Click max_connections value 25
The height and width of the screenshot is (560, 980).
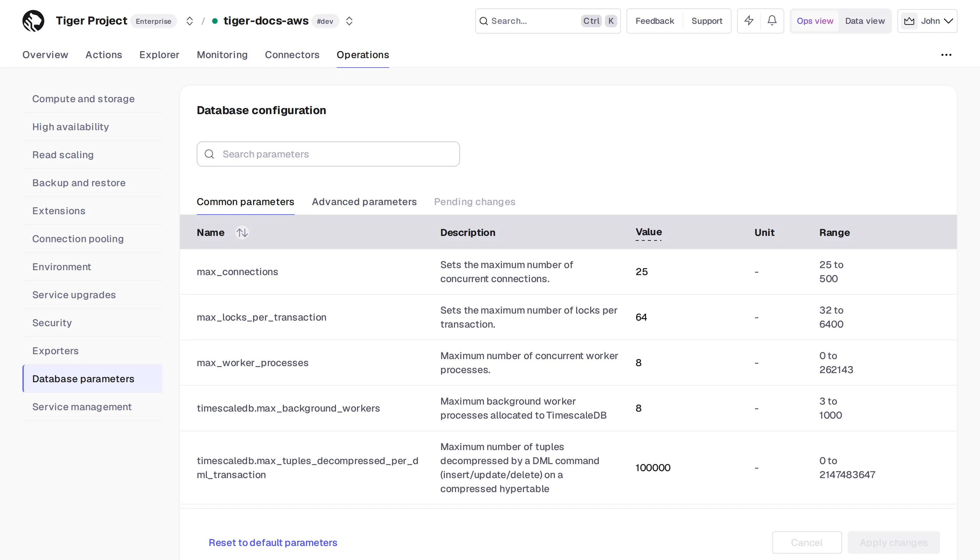[x=642, y=272]
